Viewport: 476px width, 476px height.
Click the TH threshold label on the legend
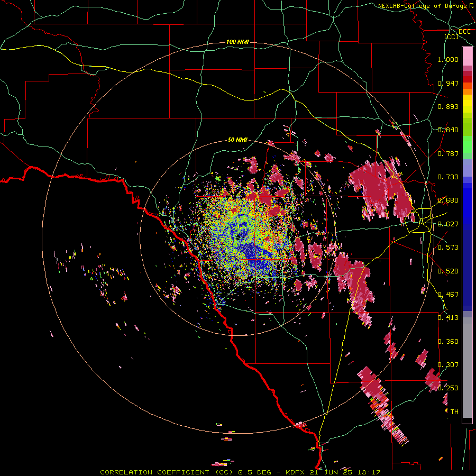(x=454, y=412)
